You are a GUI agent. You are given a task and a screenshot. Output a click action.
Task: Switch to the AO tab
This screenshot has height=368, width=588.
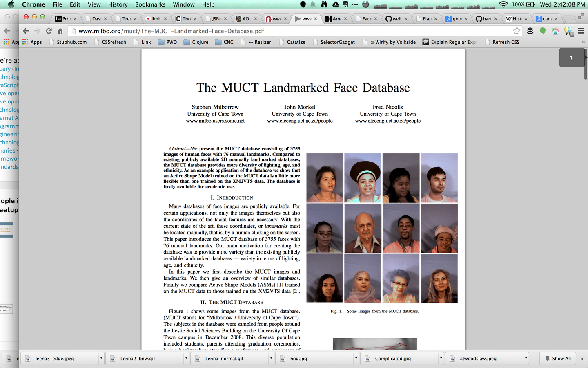[x=245, y=19]
